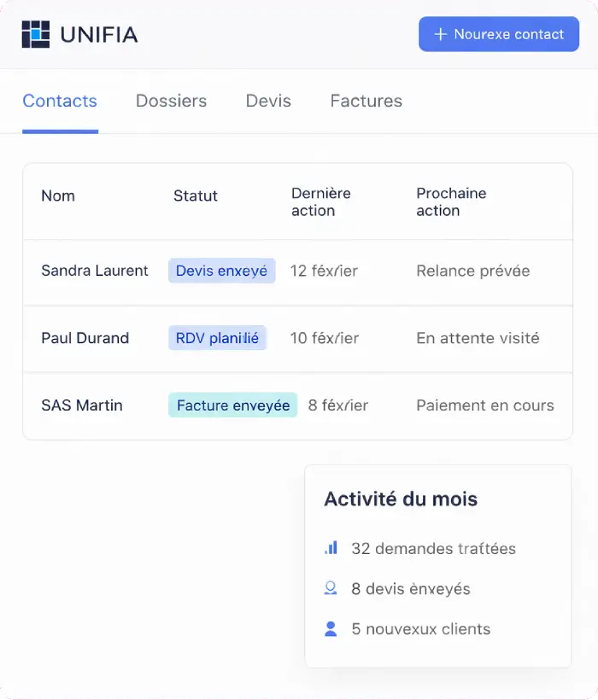Click the person icon beside devis ènveyés

click(332, 588)
